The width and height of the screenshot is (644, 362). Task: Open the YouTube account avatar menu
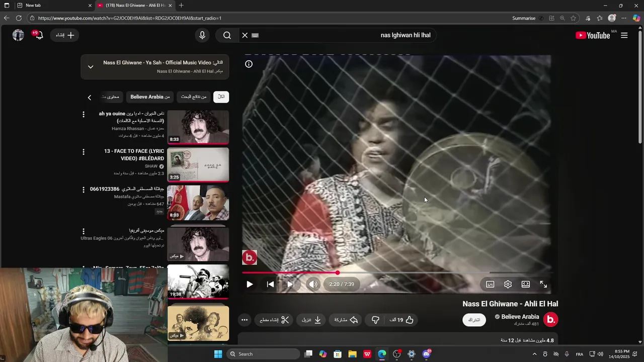(x=18, y=35)
